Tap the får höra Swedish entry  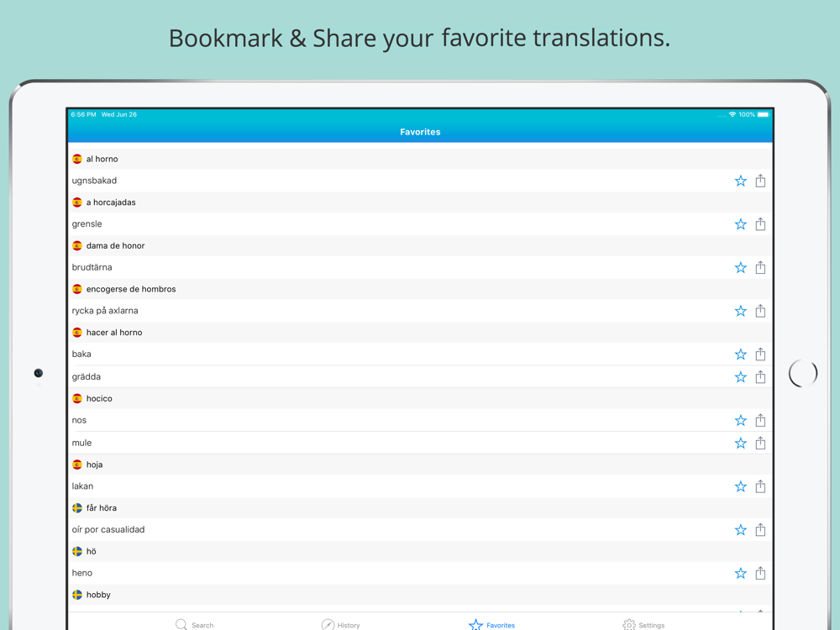(101, 508)
